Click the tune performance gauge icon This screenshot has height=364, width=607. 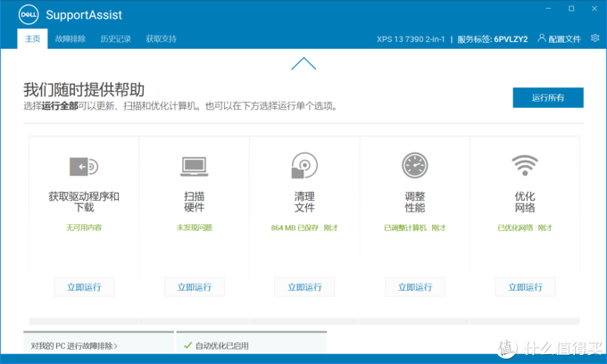[414, 166]
